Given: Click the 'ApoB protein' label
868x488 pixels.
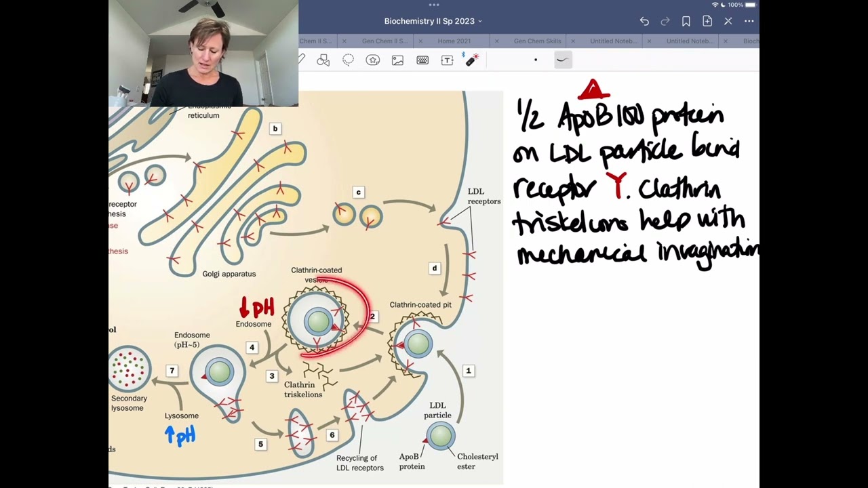Looking at the screenshot, I should [412, 462].
